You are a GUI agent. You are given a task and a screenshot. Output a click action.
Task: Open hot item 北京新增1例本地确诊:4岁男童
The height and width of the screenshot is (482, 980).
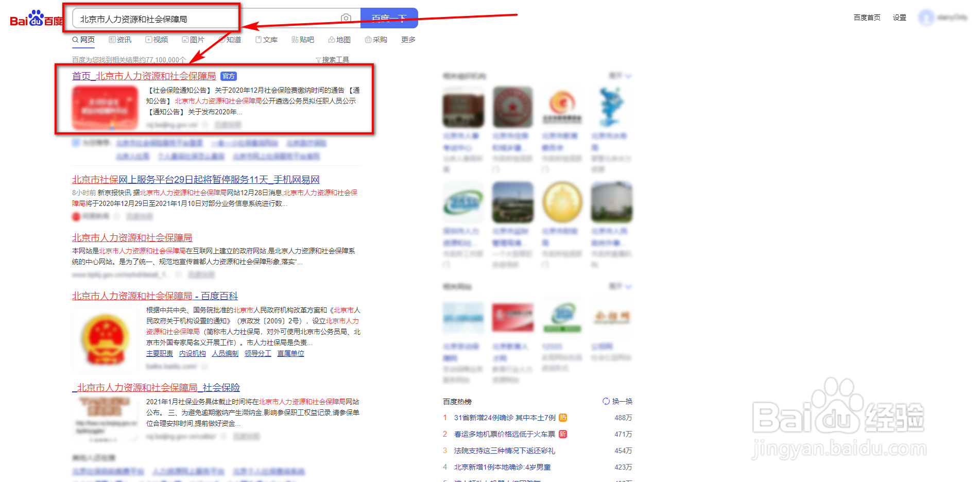click(503, 467)
